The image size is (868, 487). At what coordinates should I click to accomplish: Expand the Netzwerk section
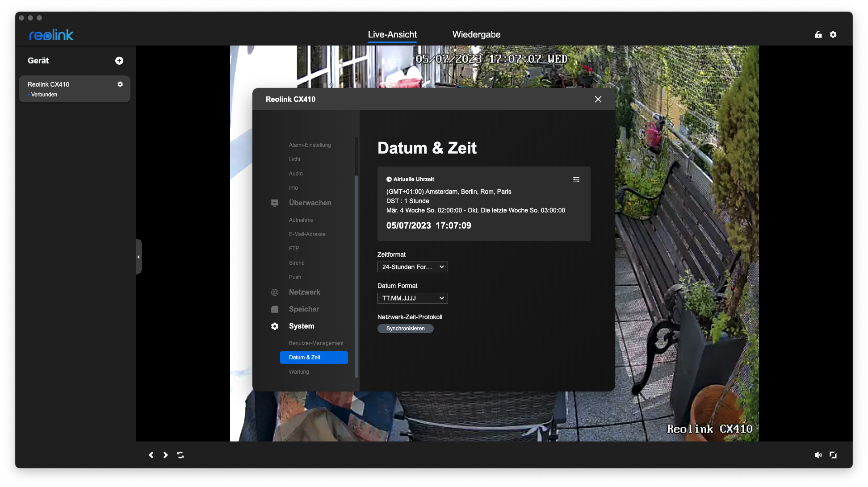[304, 292]
